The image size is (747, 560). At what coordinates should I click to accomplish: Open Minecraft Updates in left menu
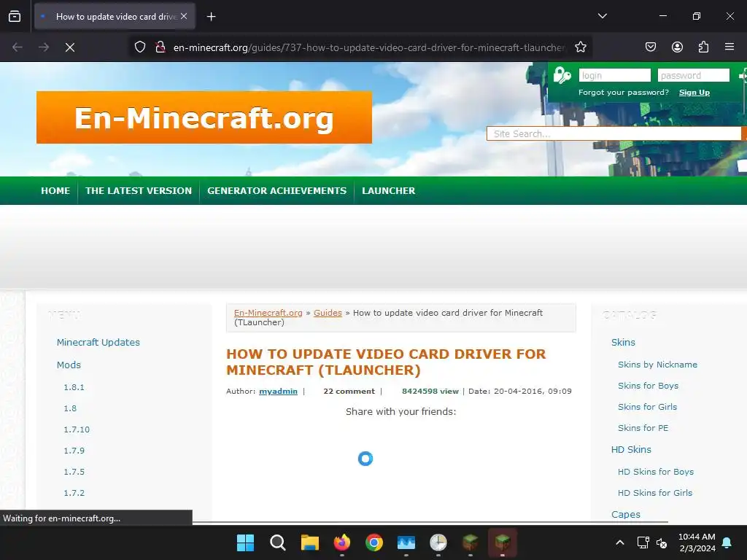click(98, 342)
